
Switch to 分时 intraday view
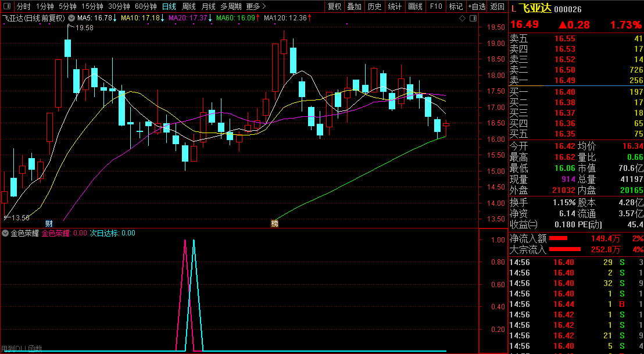(23, 6)
